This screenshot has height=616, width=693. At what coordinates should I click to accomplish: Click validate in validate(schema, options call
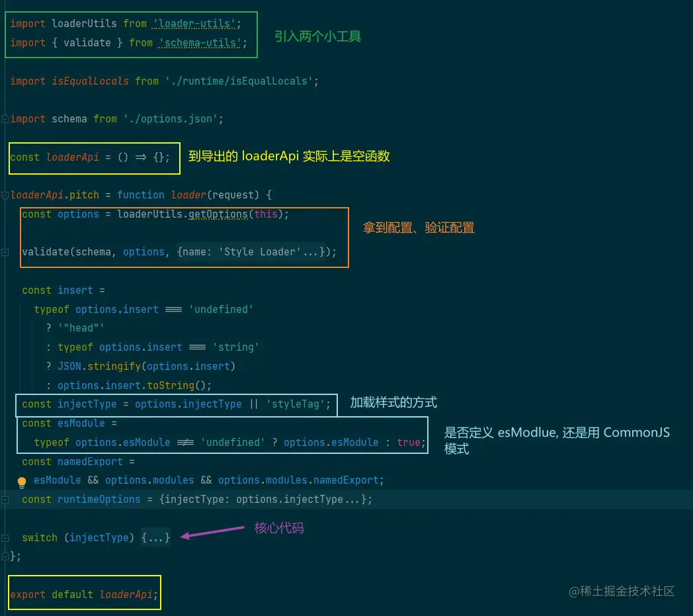[46, 252]
